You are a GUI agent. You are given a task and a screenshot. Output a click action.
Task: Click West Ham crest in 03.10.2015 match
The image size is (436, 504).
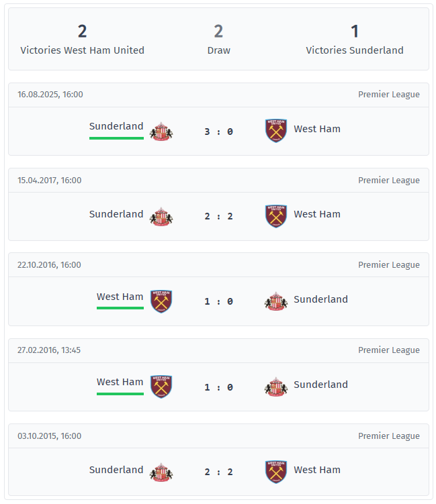[x=275, y=472]
